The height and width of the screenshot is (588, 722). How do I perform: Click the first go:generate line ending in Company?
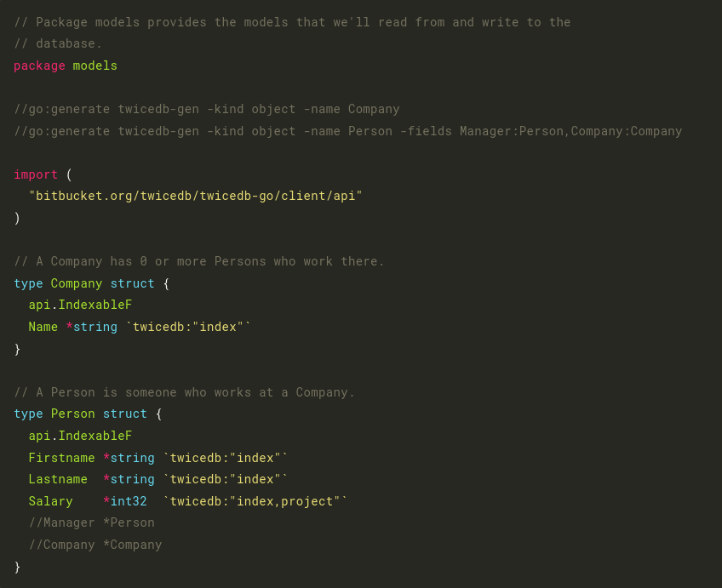coord(207,109)
